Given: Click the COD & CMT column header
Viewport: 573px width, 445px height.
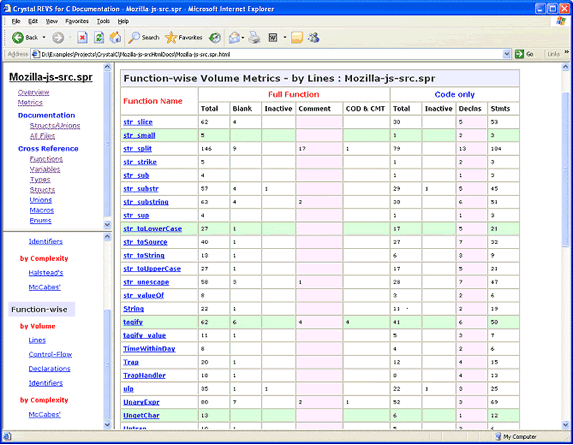Looking at the screenshot, I should (365, 109).
